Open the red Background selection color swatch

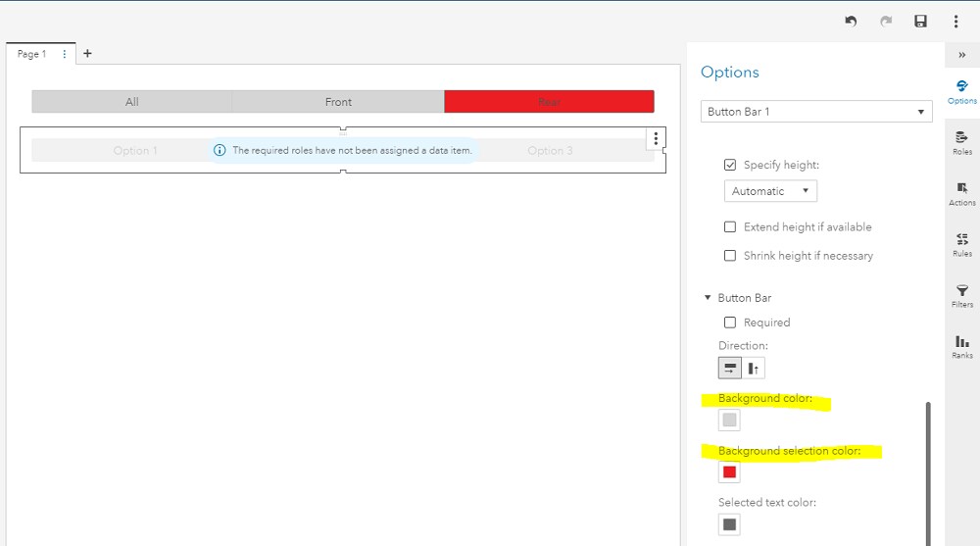tap(729, 472)
